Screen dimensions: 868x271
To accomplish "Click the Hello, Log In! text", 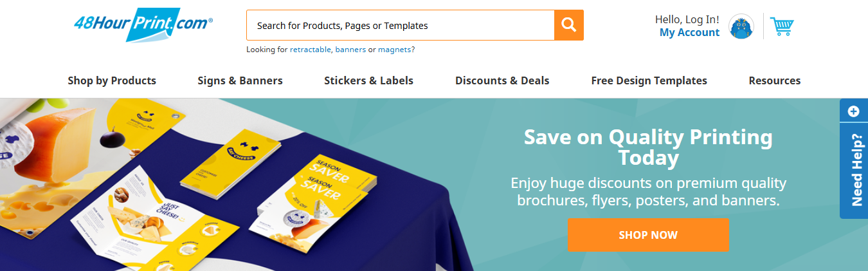I will 687,19.
